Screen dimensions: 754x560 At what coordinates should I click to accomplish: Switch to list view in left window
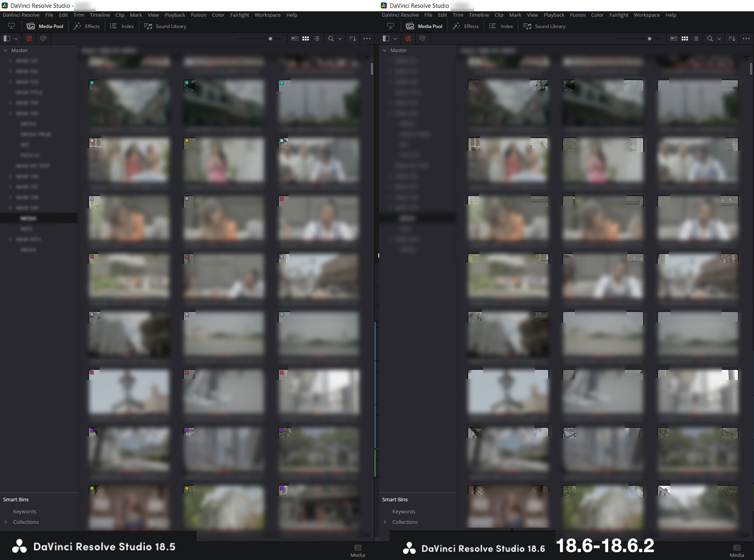click(x=317, y=38)
